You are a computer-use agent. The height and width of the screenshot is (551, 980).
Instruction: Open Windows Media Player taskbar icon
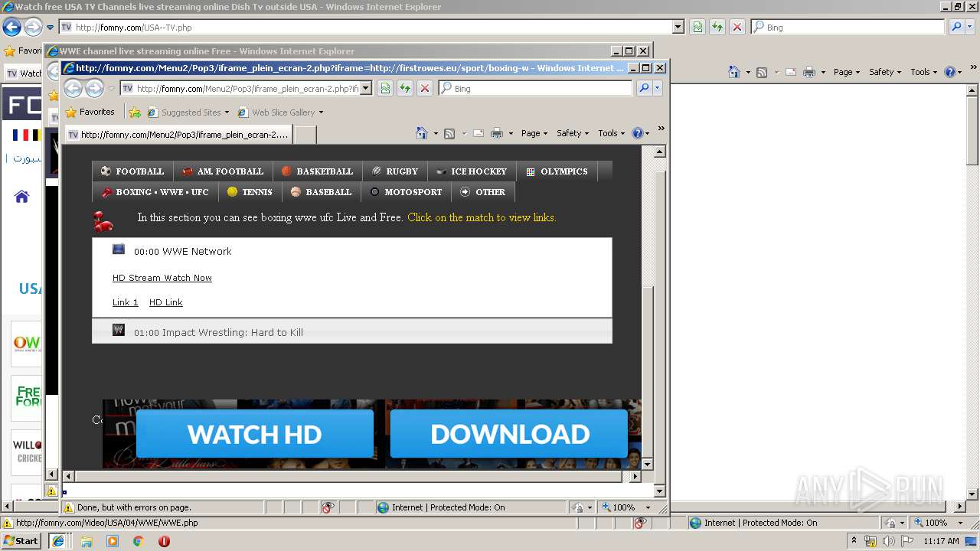(x=113, y=541)
